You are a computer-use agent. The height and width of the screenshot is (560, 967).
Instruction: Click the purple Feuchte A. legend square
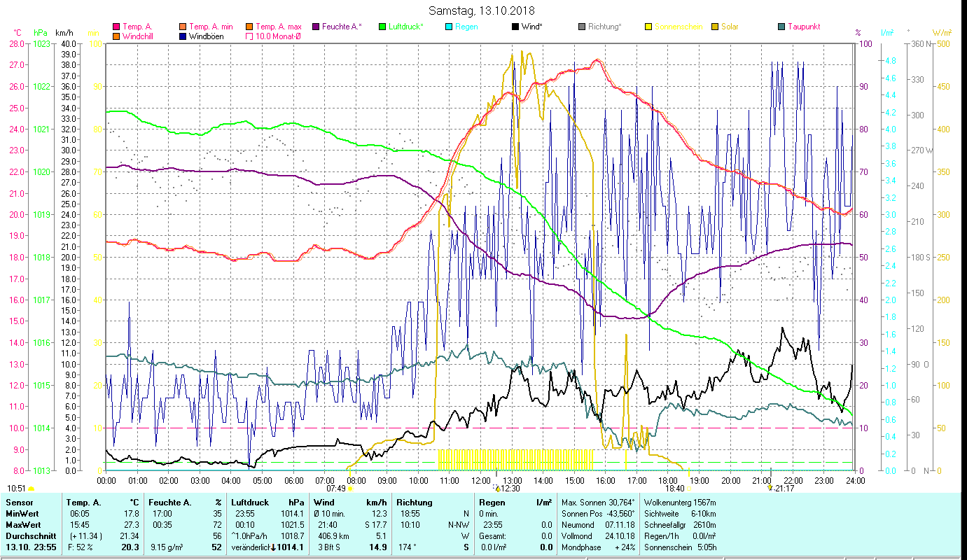316,27
